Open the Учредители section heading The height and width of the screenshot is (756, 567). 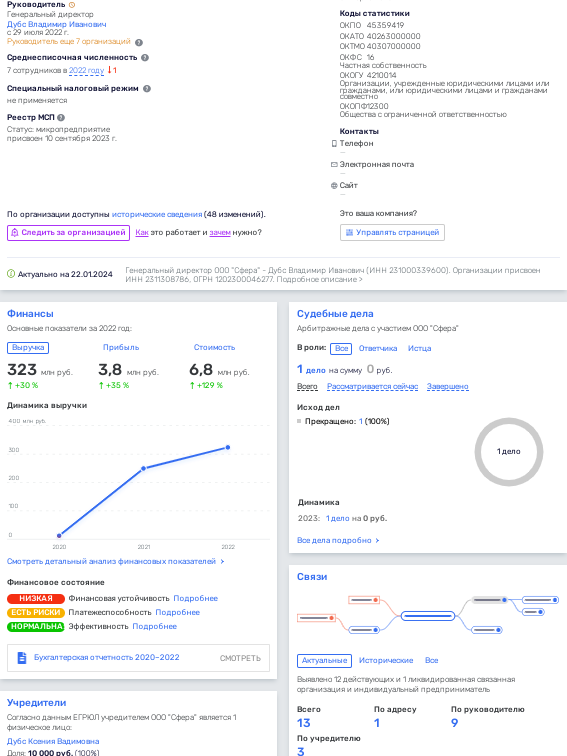(x=37, y=702)
